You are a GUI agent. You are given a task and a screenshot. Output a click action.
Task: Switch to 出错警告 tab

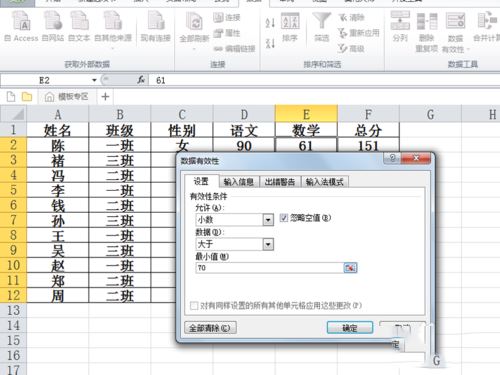click(280, 182)
